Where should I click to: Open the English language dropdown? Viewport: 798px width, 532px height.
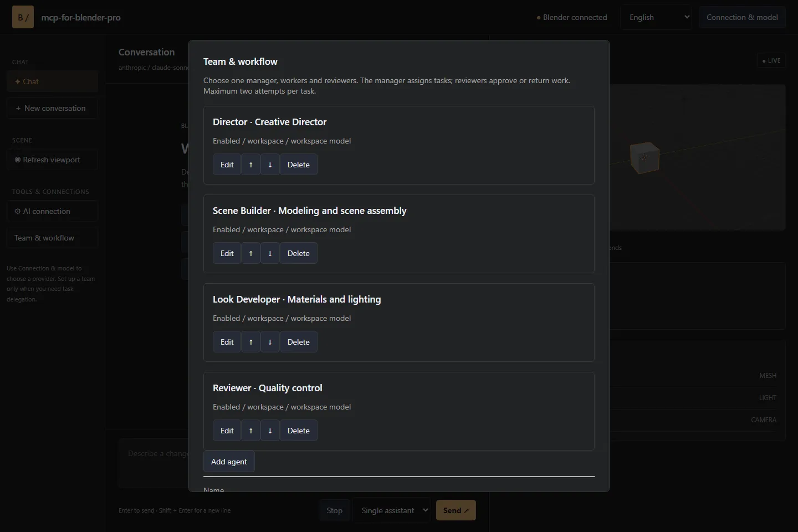coord(657,17)
